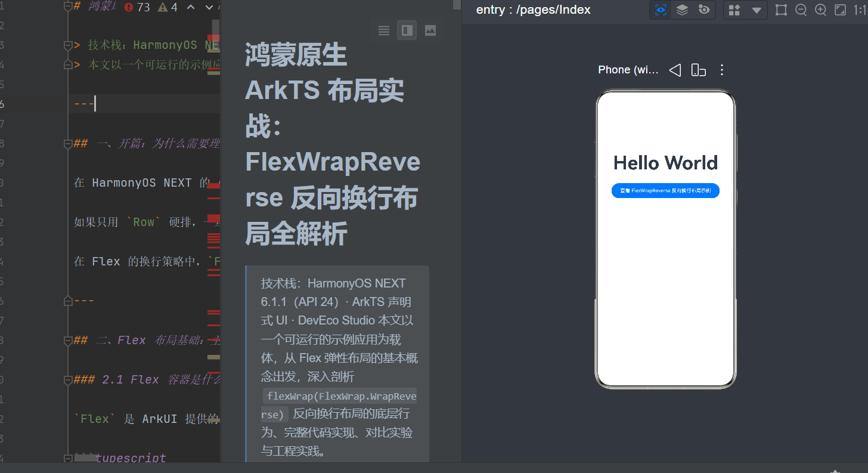
Task: Switch to editor and preview split mode
Action: click(407, 30)
